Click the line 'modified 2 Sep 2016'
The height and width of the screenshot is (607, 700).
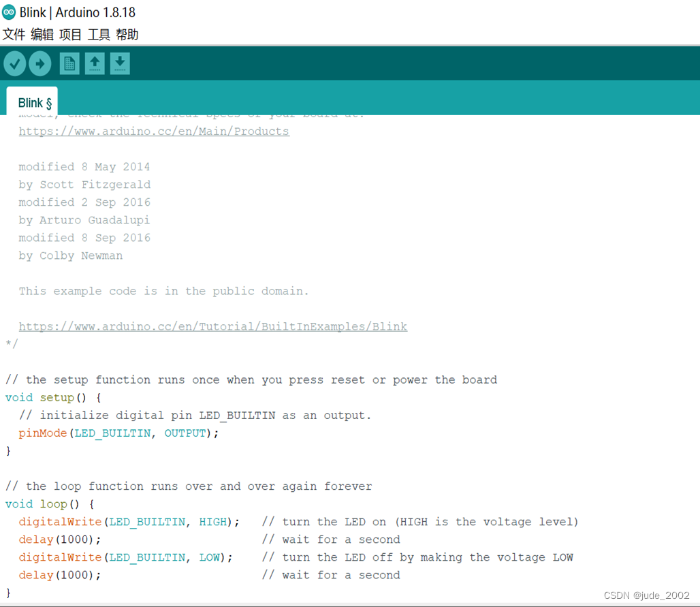[x=84, y=202]
